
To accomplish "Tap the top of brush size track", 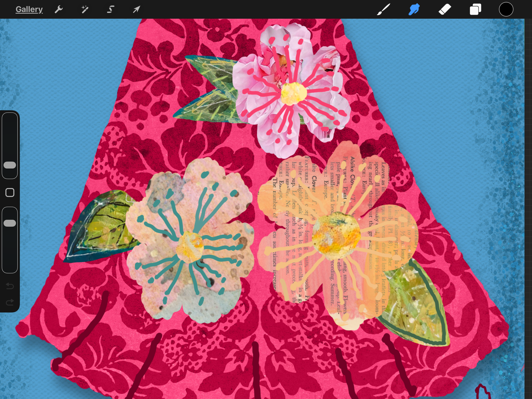I will 10,118.
